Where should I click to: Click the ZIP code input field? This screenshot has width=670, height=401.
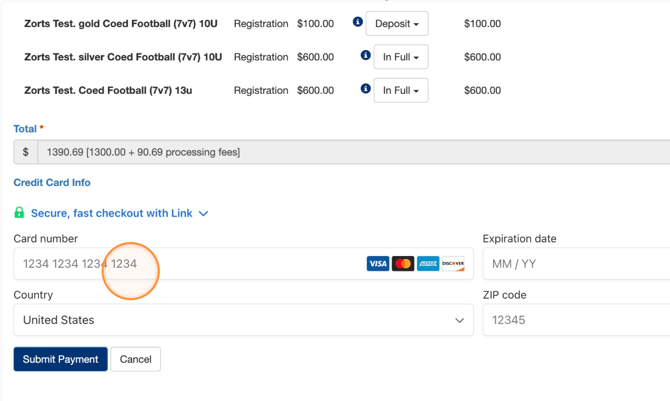(x=575, y=320)
